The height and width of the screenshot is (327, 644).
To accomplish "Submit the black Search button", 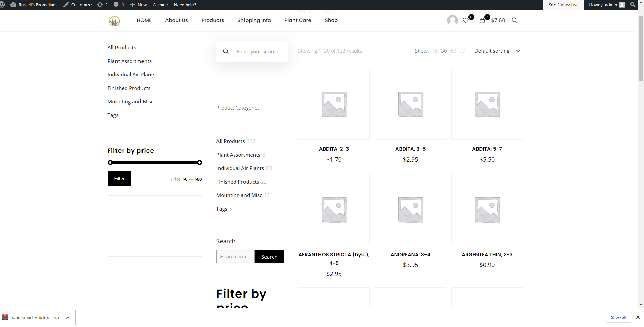I will [269, 257].
